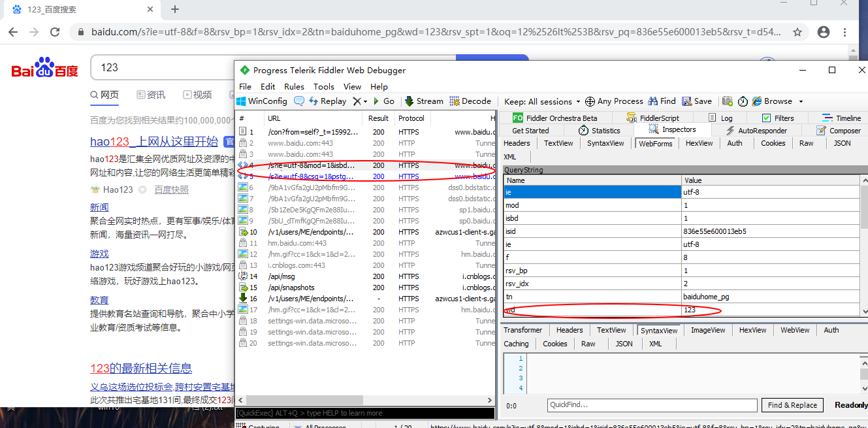This screenshot has width=868, height=428.
Task: Switch to the Timeline tab
Action: (841, 118)
